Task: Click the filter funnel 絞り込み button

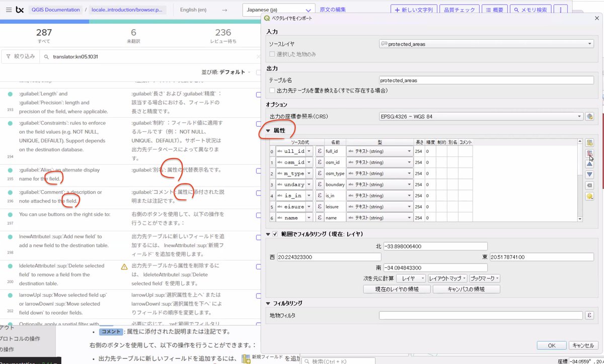Action: (20, 56)
